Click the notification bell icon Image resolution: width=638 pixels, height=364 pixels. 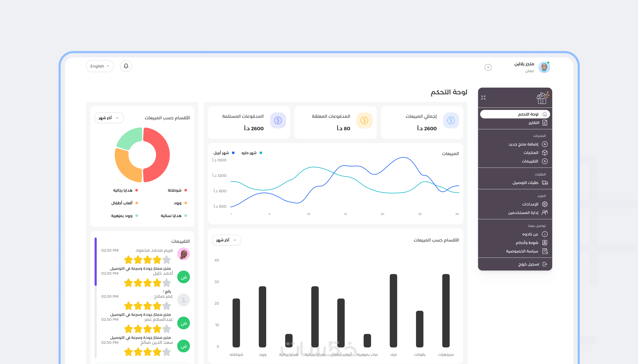coord(126,66)
